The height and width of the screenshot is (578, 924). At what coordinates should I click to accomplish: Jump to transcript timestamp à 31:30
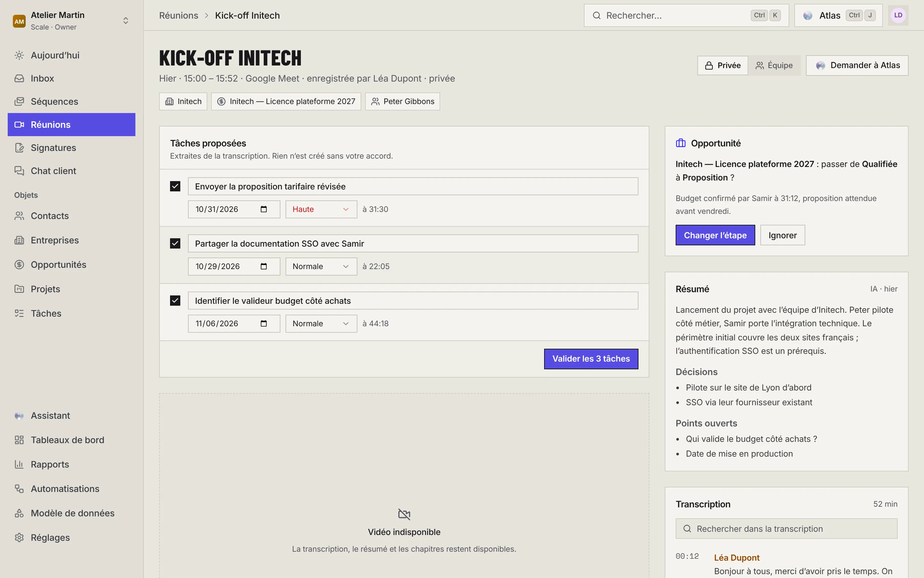(x=375, y=209)
